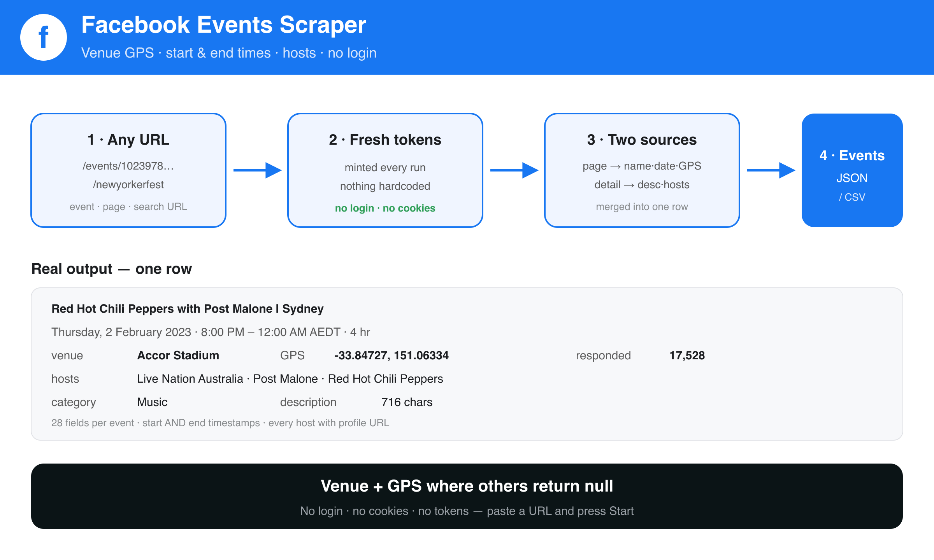Open the '2 · Fresh tokens' step card
Image resolution: width=934 pixels, height=560 pixels.
tap(385, 170)
